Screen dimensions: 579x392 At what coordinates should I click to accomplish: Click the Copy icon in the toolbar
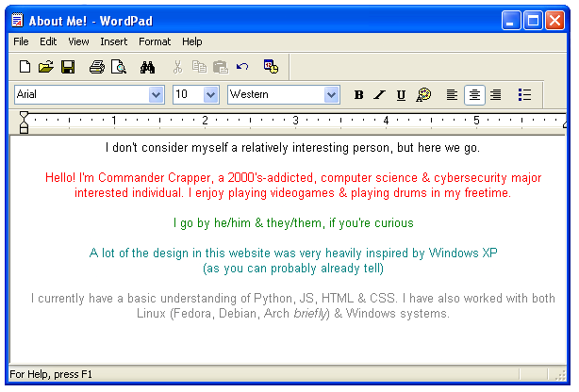[199, 67]
